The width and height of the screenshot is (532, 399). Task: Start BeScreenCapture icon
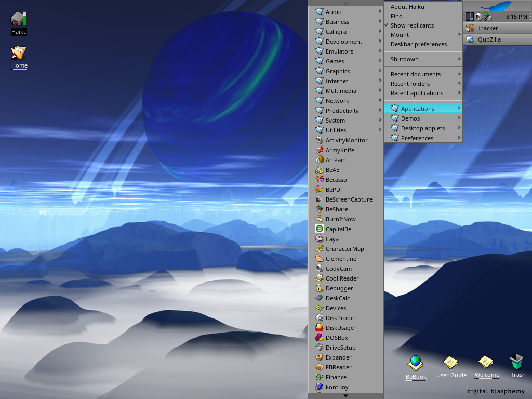(x=320, y=199)
